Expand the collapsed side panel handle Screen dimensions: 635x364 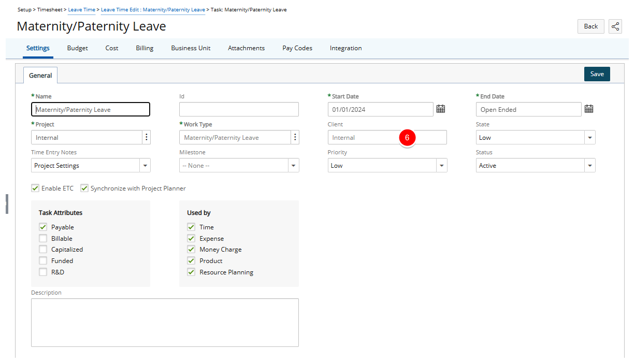point(7,203)
